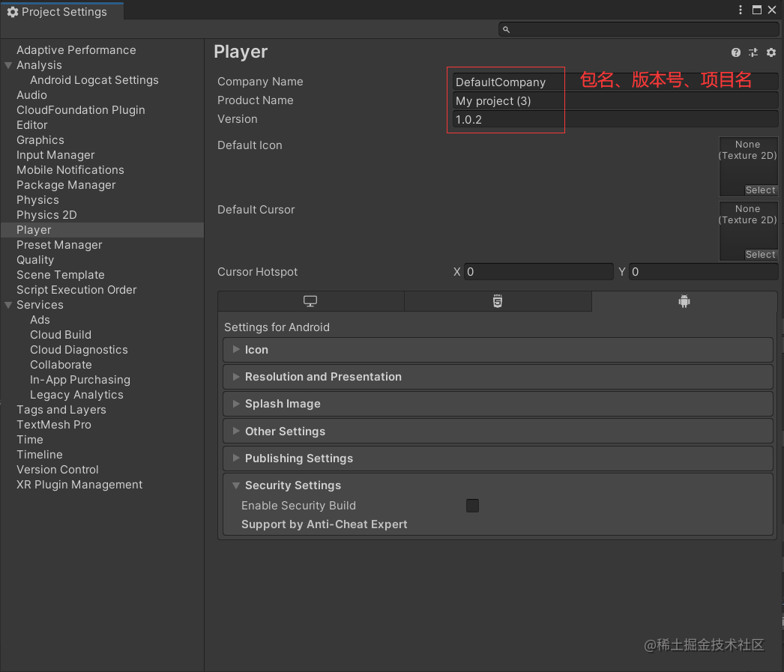
Task: Switch to the Android platform tab
Action: 684,301
